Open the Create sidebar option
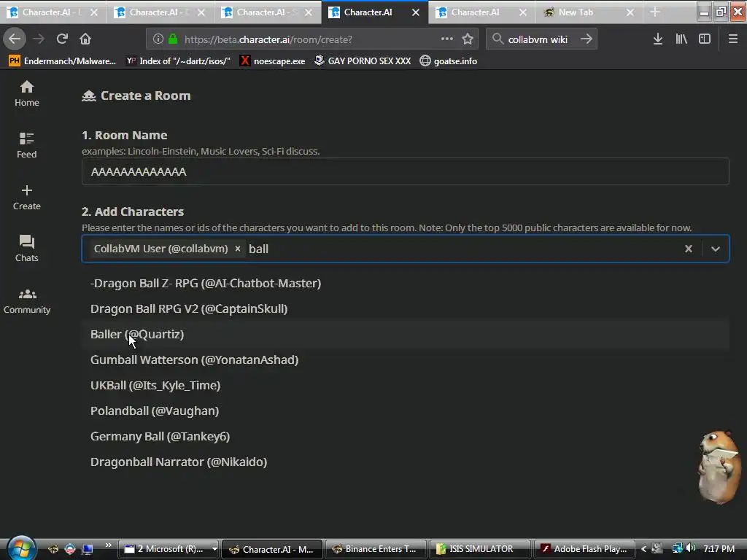Viewport: 747px width, 560px height. click(27, 198)
